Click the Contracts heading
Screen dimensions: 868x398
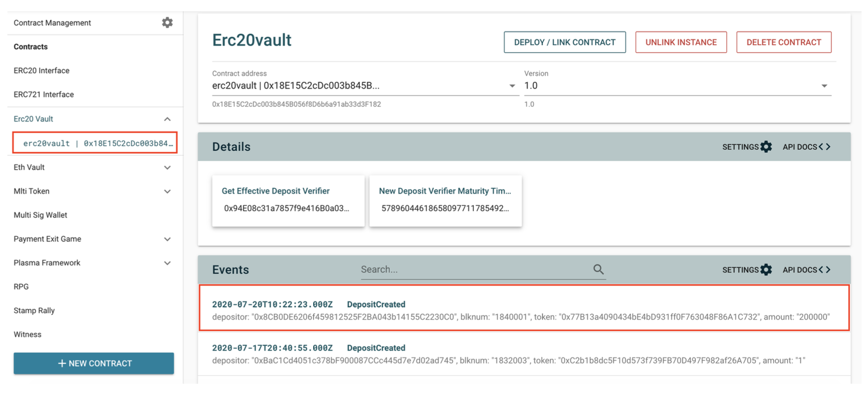(31, 47)
